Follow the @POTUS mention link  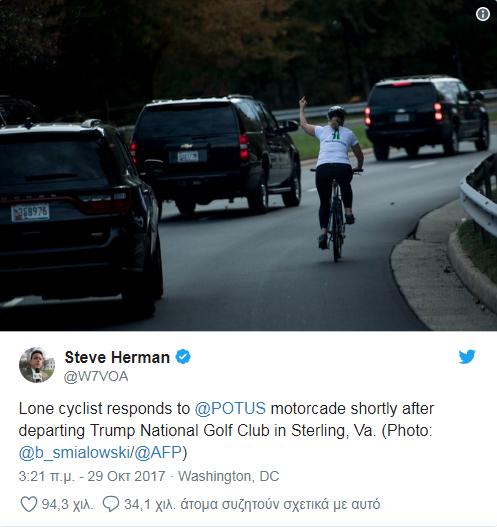[230, 409]
